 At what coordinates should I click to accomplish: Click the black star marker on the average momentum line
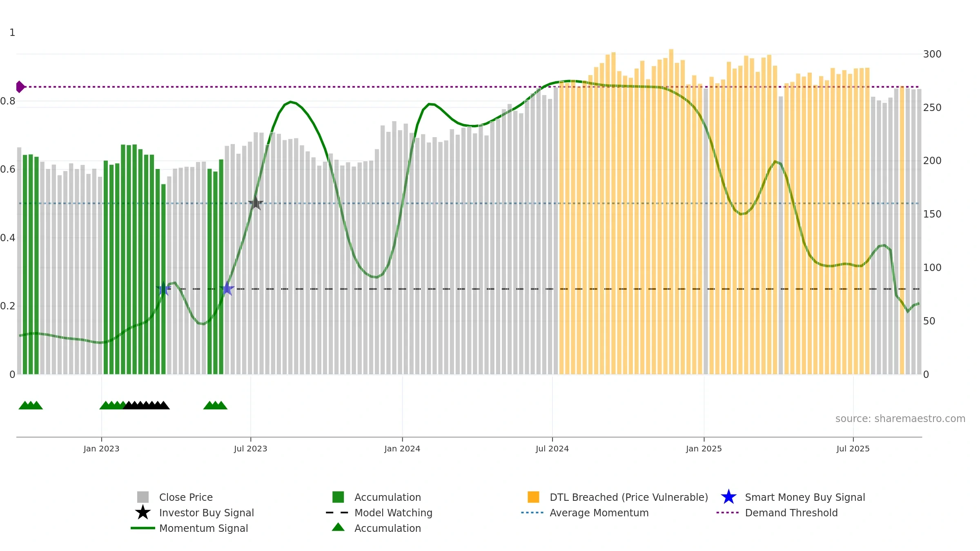[256, 203]
